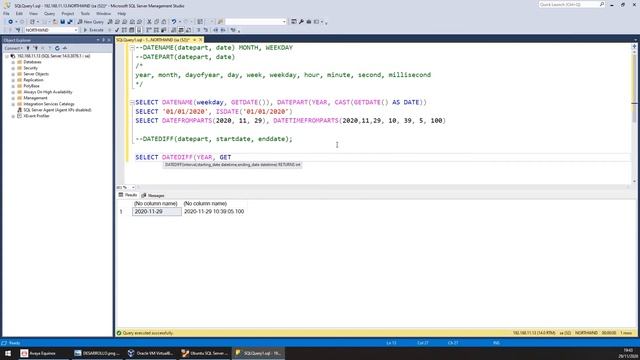The width and height of the screenshot is (640, 360).
Task: Click the Refresh icon in Object Explorer
Action: pos(57,48)
